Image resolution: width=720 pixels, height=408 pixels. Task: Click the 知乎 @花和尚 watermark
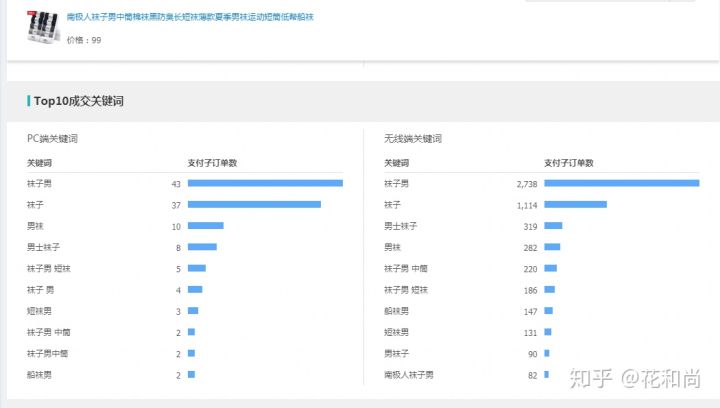tap(634, 379)
